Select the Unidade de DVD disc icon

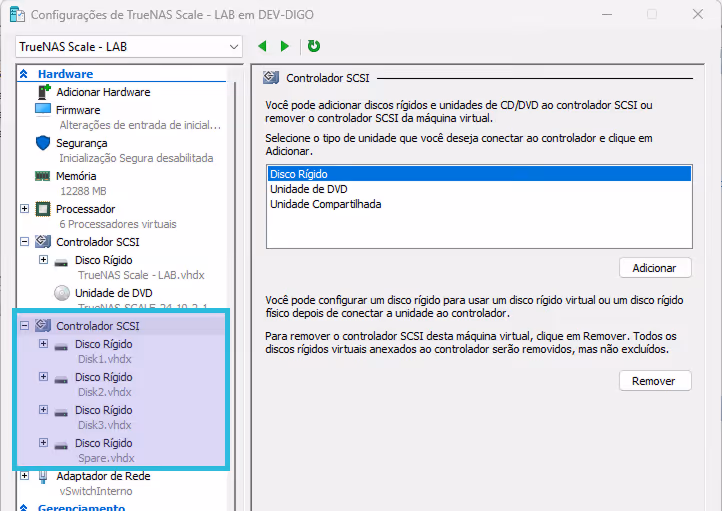click(x=62, y=293)
